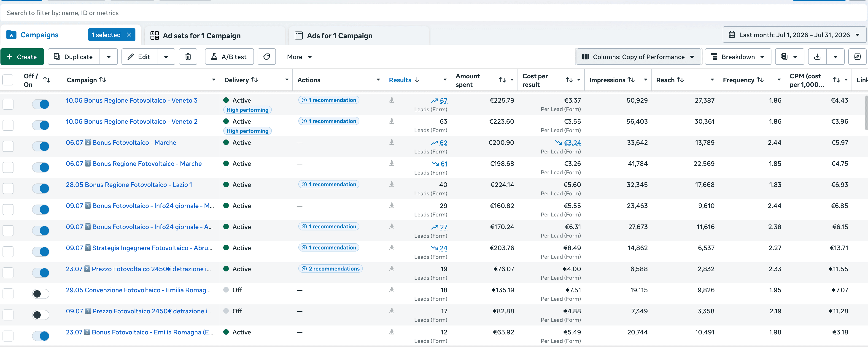The width and height of the screenshot is (868, 350).
Task: Sort the Frequency column arrows
Action: pos(760,80)
